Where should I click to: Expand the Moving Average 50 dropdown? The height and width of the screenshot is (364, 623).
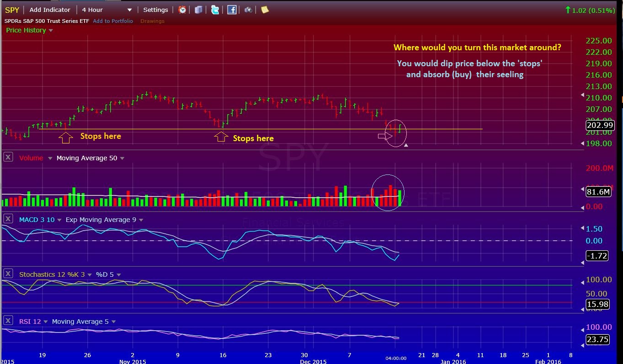coord(122,158)
